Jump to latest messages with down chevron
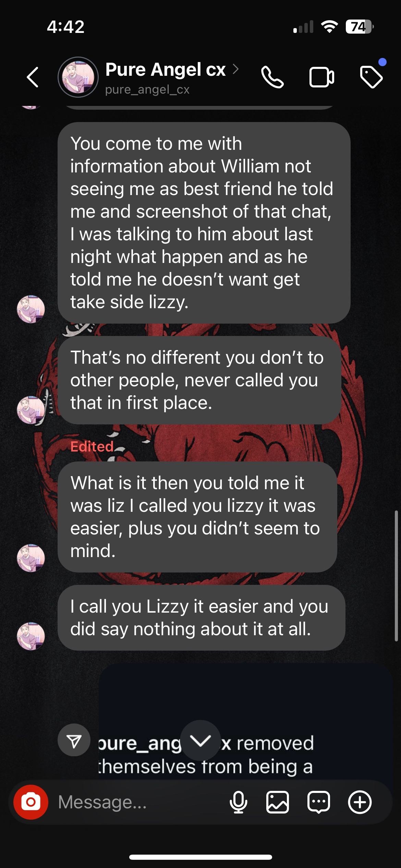The height and width of the screenshot is (868, 401). point(200,740)
